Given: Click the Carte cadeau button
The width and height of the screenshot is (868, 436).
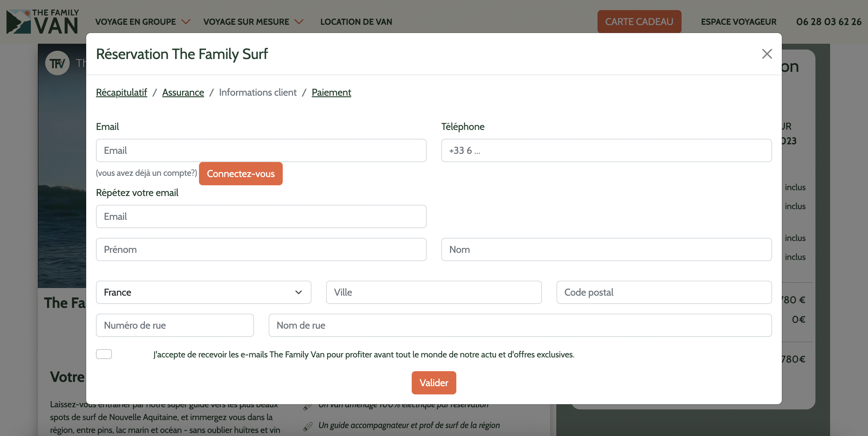Looking at the screenshot, I should 639,22.
